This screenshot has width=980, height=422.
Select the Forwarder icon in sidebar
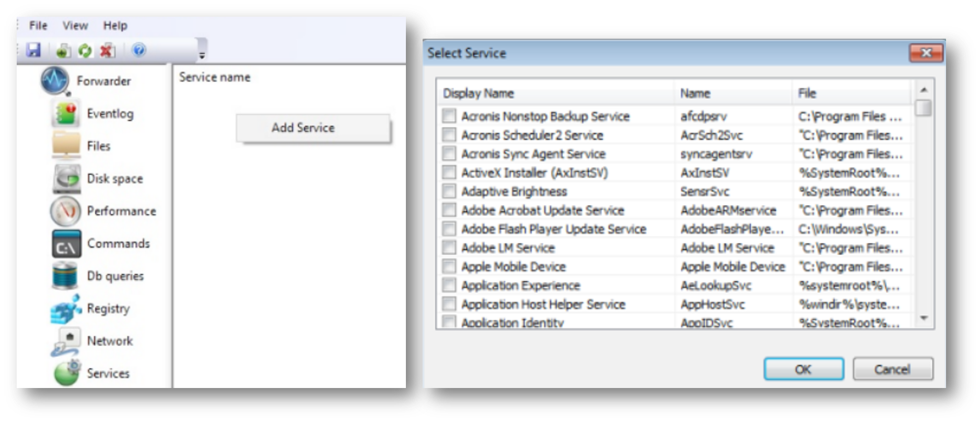(55, 81)
